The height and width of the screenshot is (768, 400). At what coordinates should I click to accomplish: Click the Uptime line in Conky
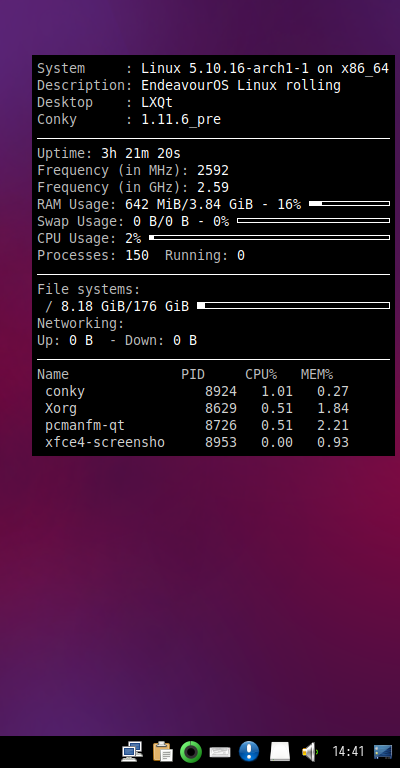(x=109, y=154)
